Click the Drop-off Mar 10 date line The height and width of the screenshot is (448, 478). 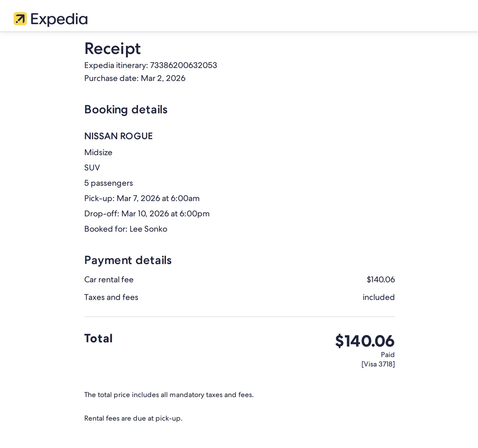[147, 214]
